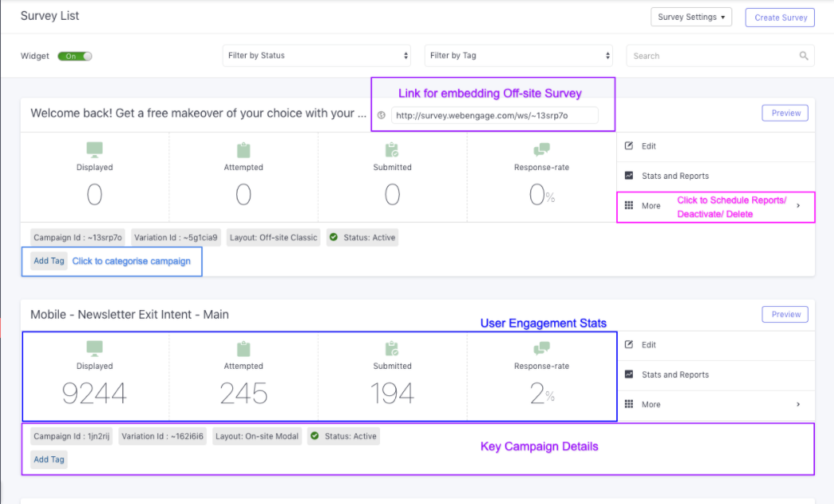Click the search magnifier icon
The height and width of the screenshot is (504, 834).
click(804, 56)
